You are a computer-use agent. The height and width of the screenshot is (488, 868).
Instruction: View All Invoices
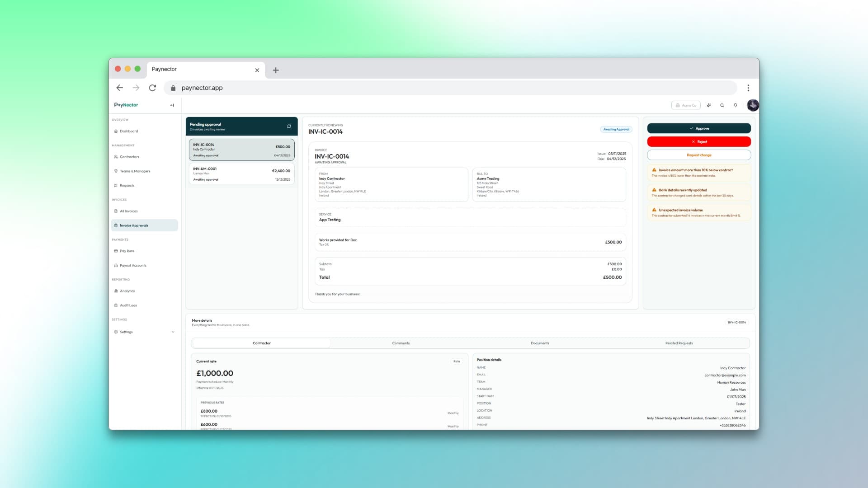(128, 211)
